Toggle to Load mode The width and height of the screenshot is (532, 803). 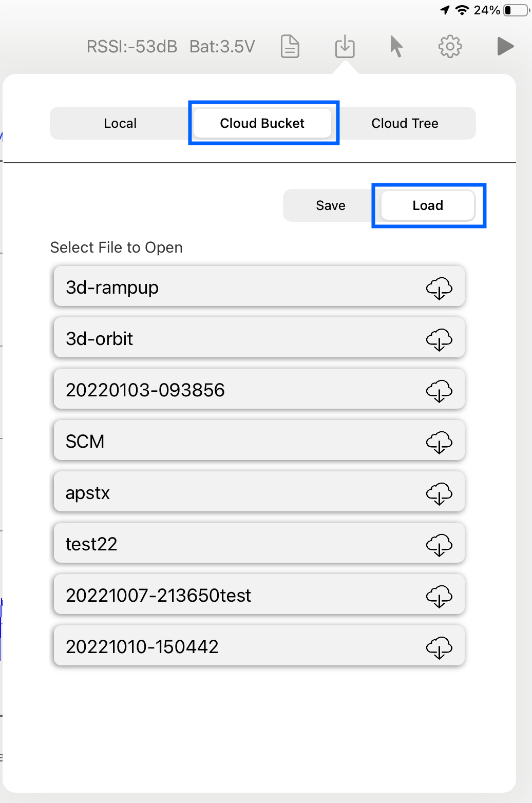coord(428,205)
